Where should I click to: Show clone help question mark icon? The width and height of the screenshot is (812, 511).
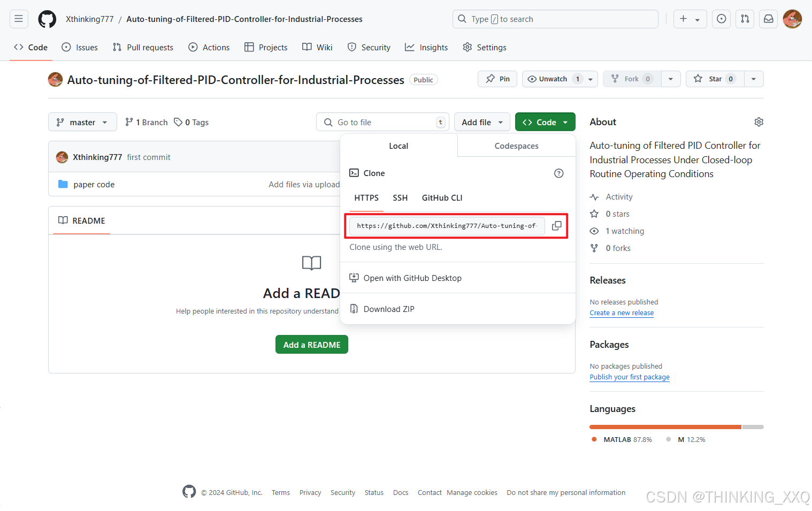[559, 173]
